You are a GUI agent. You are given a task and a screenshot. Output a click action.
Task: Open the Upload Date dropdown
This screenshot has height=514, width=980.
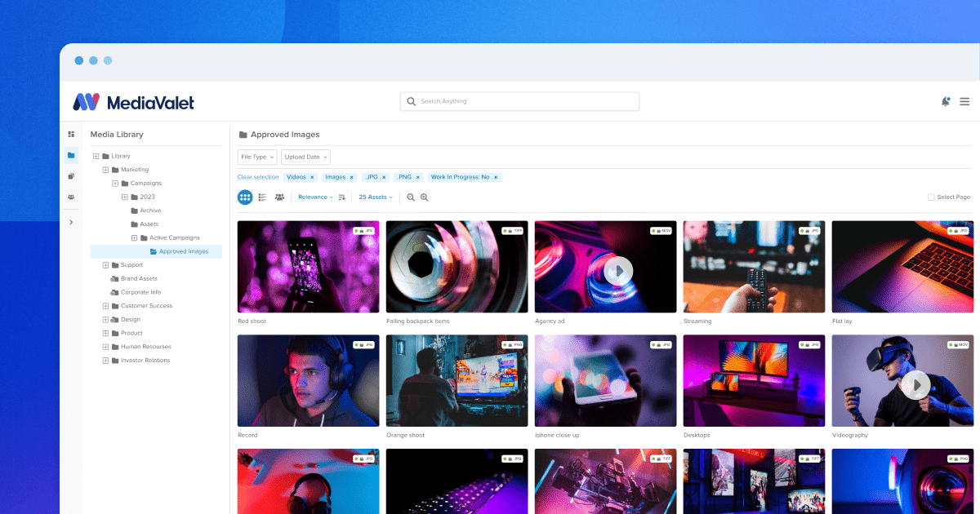(x=306, y=157)
